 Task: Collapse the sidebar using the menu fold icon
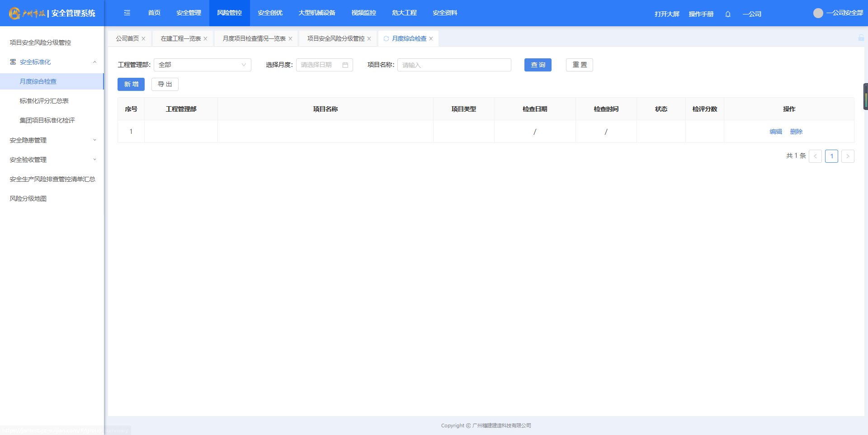[x=127, y=13]
